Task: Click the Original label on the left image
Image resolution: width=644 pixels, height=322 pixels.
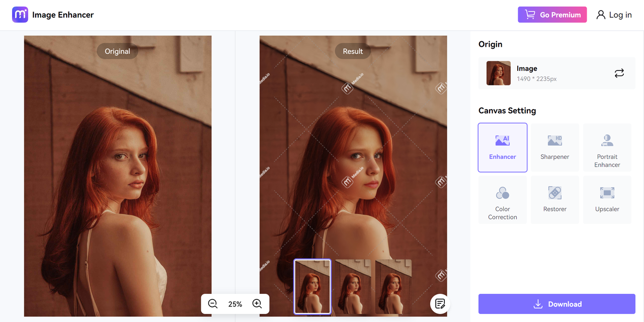Action: point(117,51)
